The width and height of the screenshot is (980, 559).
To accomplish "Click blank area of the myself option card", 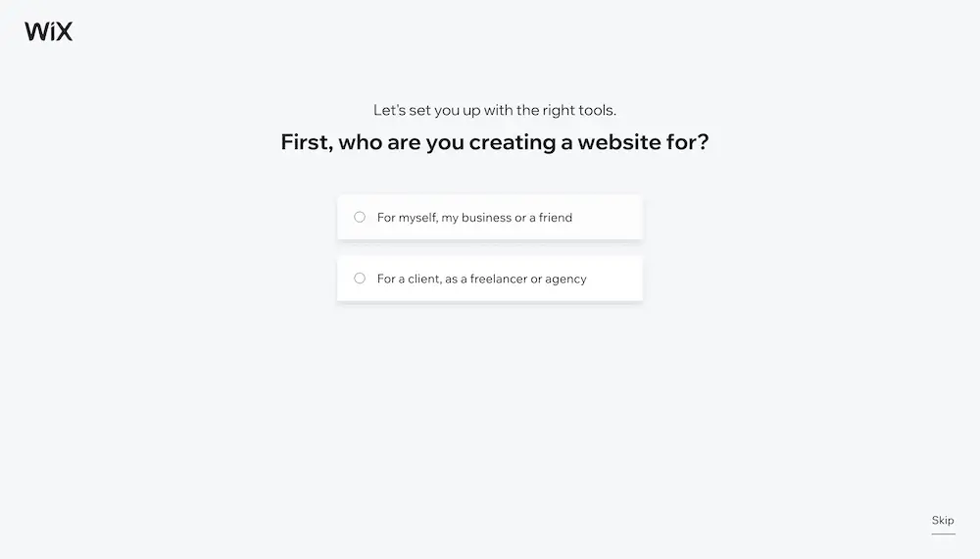I will point(607,217).
